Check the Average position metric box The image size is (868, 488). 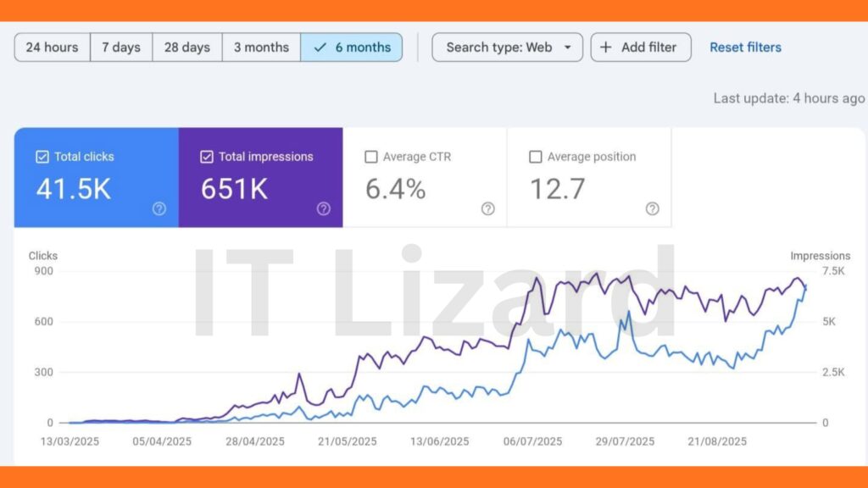coord(535,157)
